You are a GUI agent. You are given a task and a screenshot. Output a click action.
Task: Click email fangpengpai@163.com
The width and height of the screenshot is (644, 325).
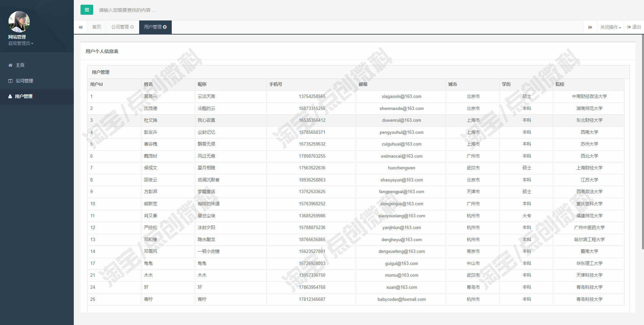click(x=401, y=192)
